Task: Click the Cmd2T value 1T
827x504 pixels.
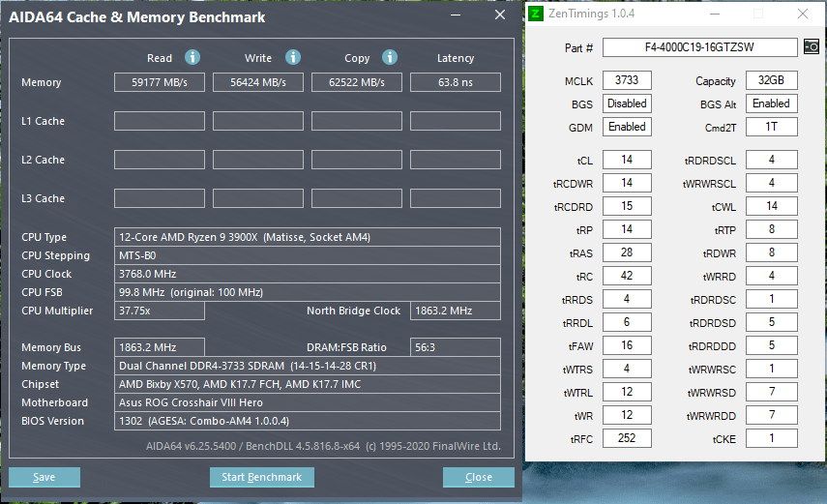Action: [x=772, y=127]
